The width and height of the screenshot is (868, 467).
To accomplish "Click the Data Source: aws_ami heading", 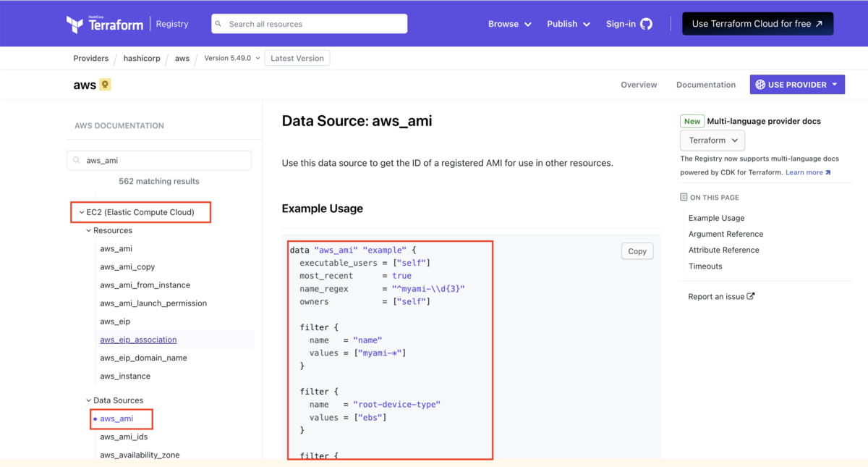I will tap(357, 121).
